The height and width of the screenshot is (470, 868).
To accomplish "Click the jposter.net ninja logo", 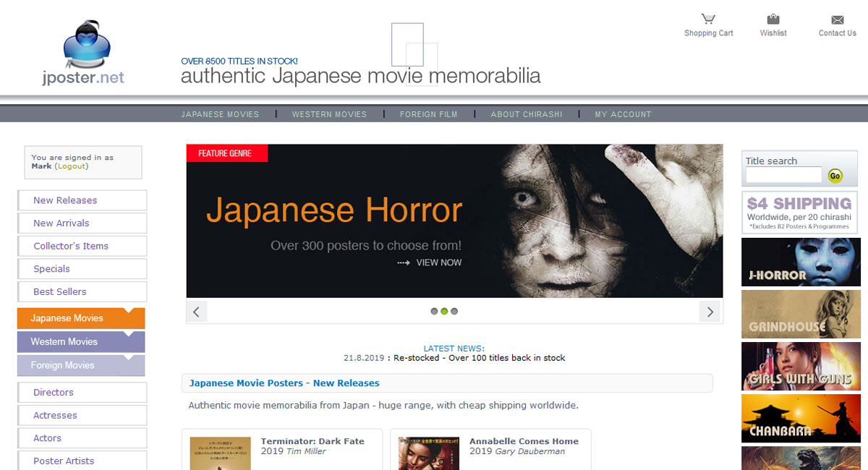I will click(x=83, y=54).
